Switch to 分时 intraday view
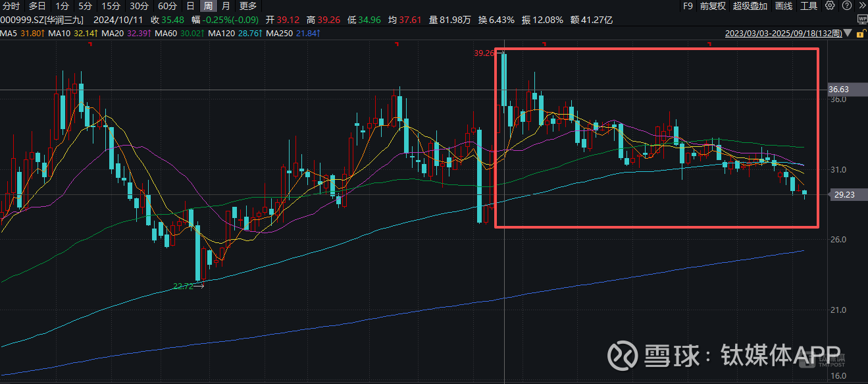868x384 pixels. click(11, 6)
